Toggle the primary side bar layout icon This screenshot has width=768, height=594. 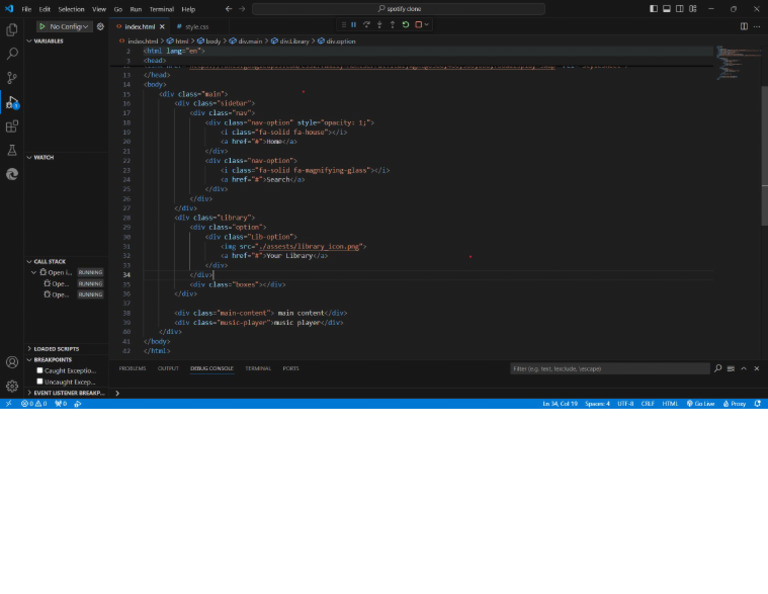tap(653, 9)
